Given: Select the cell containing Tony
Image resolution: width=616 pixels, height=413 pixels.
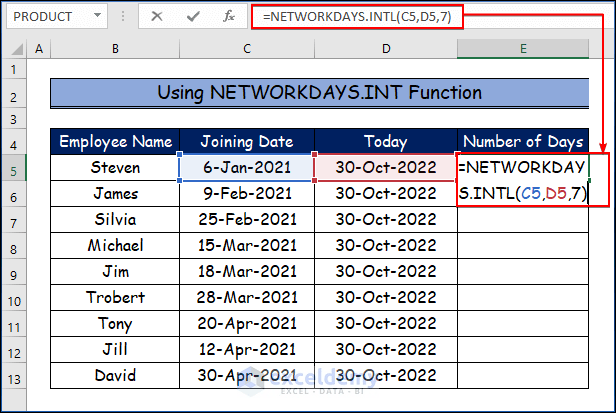Looking at the screenshot, I should click(x=115, y=323).
